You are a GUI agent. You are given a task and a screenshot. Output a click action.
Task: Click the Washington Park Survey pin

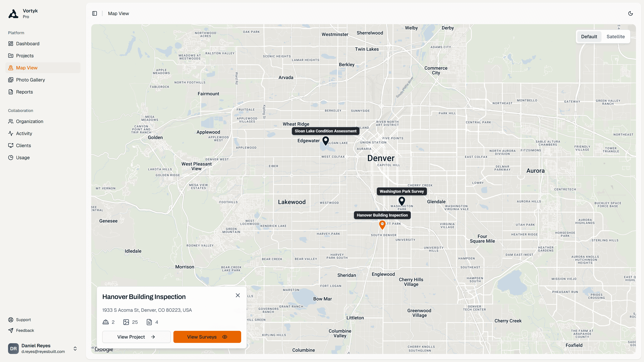[x=402, y=201]
